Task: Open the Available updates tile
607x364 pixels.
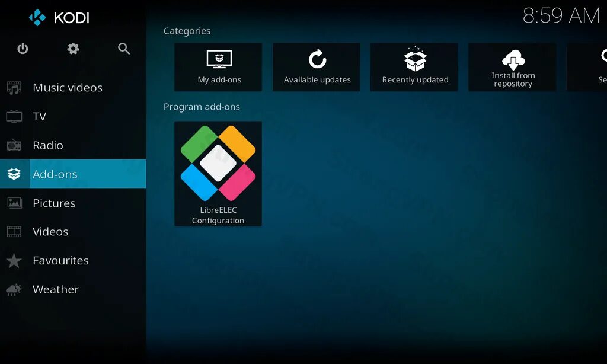Action: [x=317, y=67]
